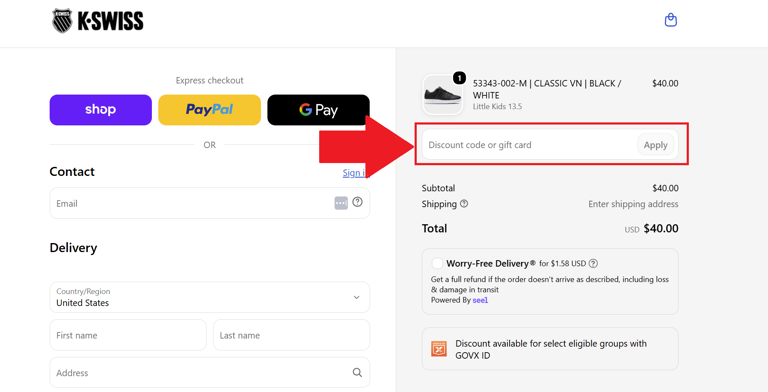
Task: Apply the discount code
Action: 655,145
